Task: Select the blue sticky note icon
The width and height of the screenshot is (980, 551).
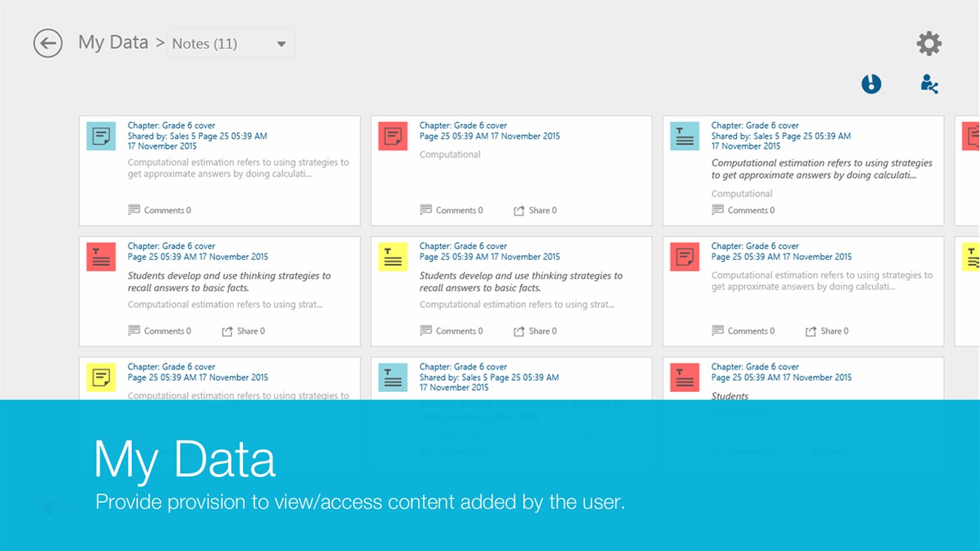Action: tap(101, 136)
